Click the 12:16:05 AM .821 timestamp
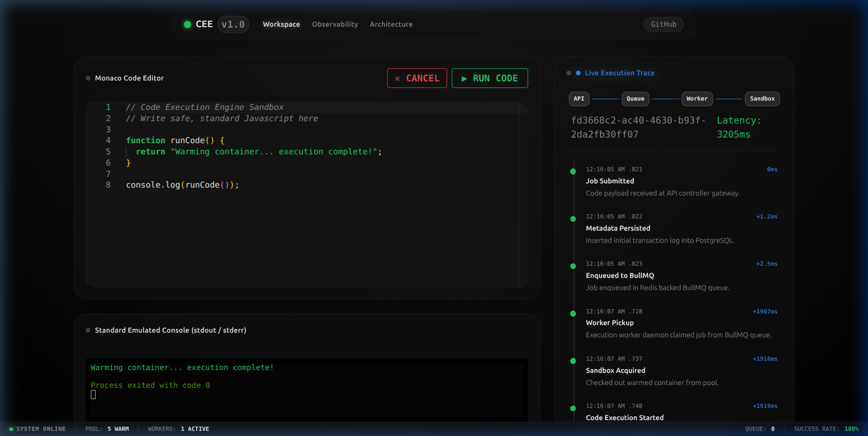868x436 pixels. click(614, 169)
